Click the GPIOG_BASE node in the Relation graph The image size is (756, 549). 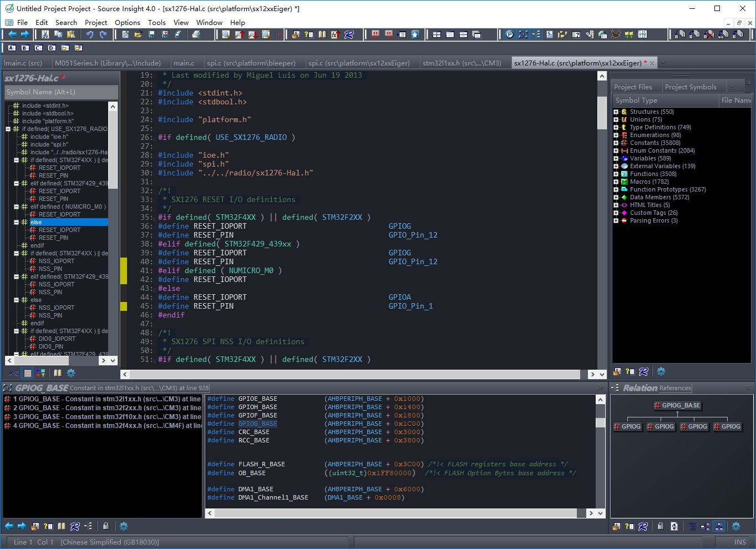pos(677,405)
